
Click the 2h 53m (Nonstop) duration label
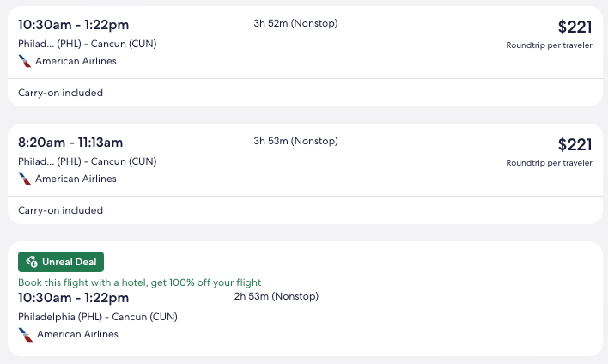coord(276,297)
